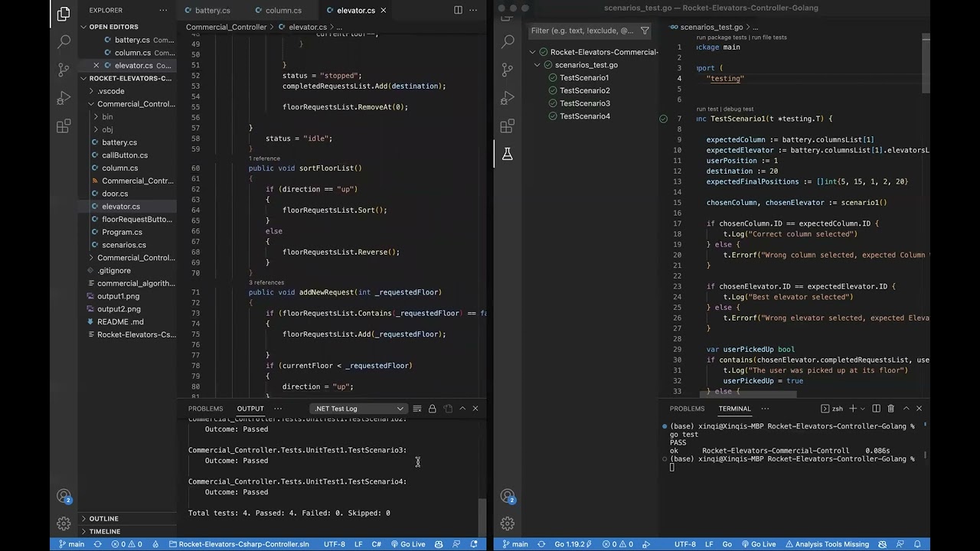
Task: Click TestScenario1 passed check icon in test tree
Action: [x=553, y=77]
